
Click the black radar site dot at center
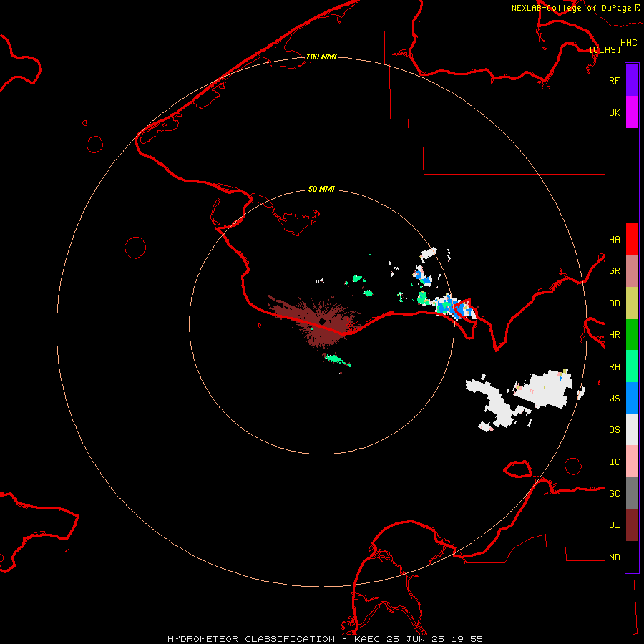pos(322,321)
